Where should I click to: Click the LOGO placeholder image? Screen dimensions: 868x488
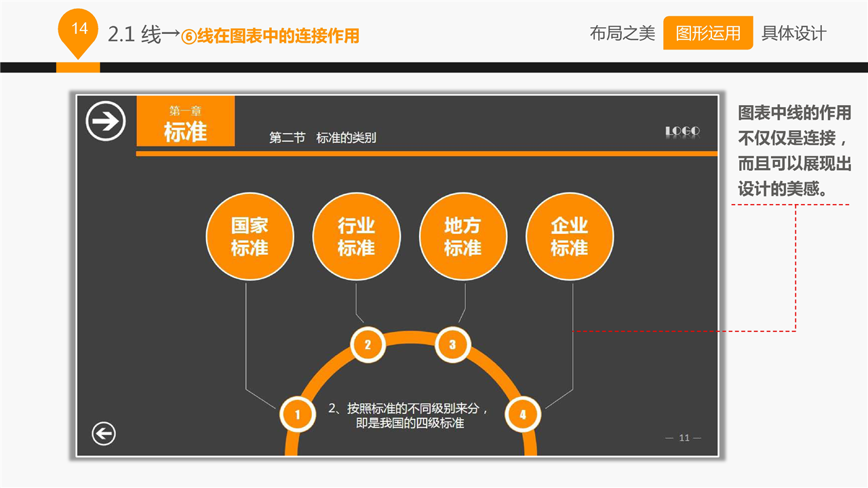click(682, 131)
